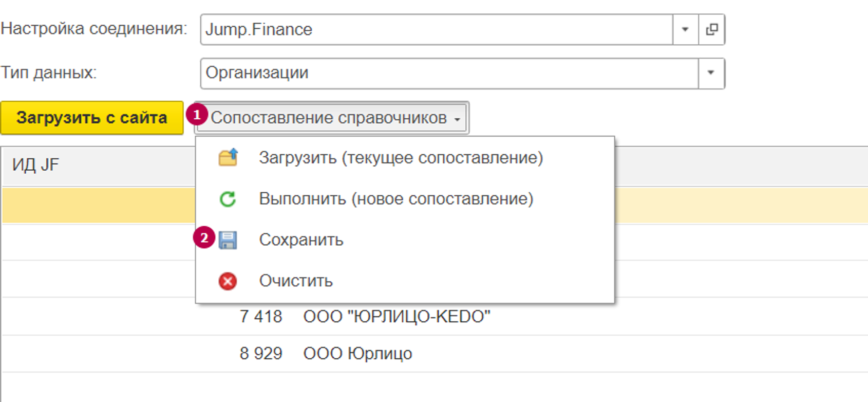Open the Jump.Finance connection setting form icon
868x402 pixels.
point(711,30)
